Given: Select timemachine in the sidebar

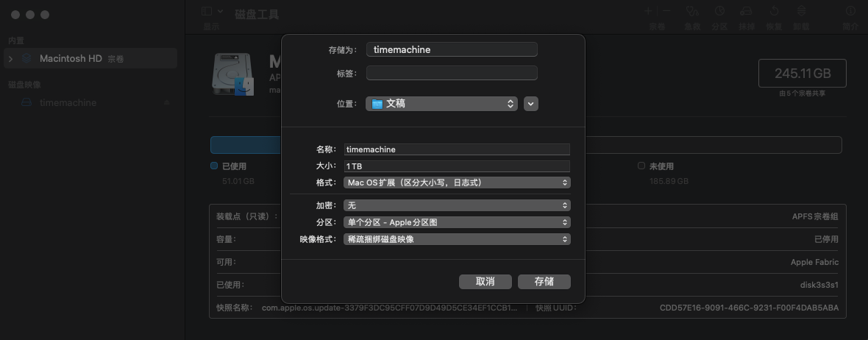Looking at the screenshot, I should coord(68,103).
